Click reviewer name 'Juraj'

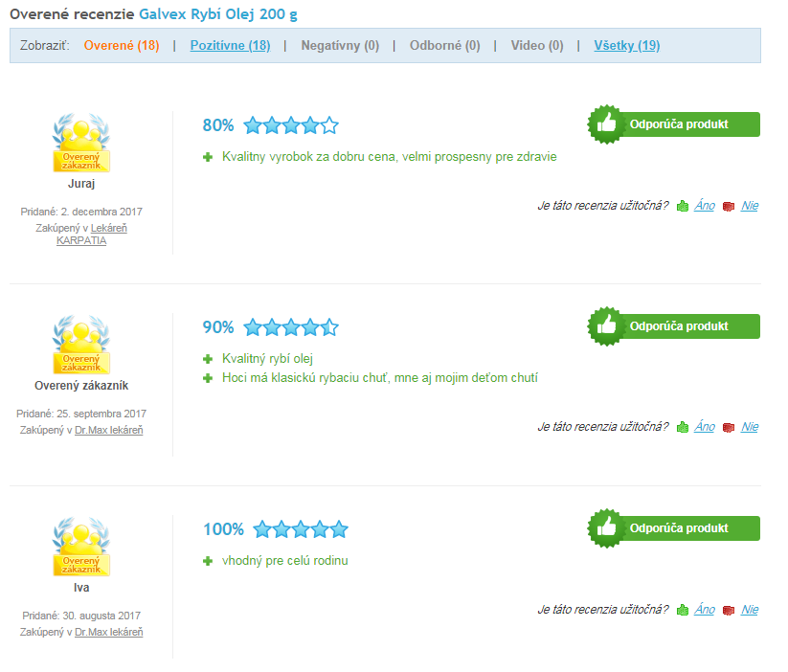[81, 184]
